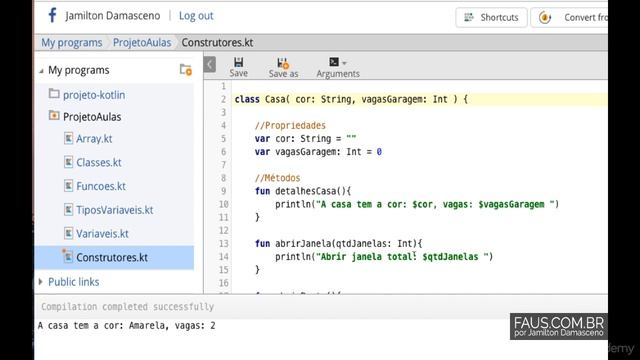Click the //Métodos comment line

pyautogui.click(x=278, y=178)
